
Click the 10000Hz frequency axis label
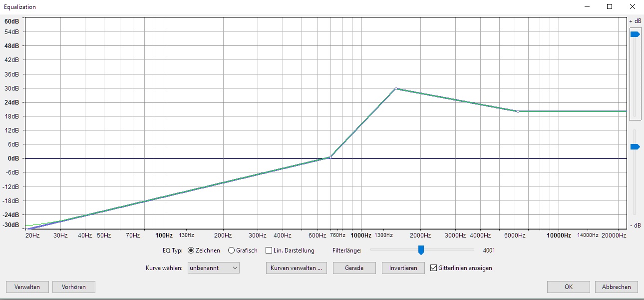[558, 235]
